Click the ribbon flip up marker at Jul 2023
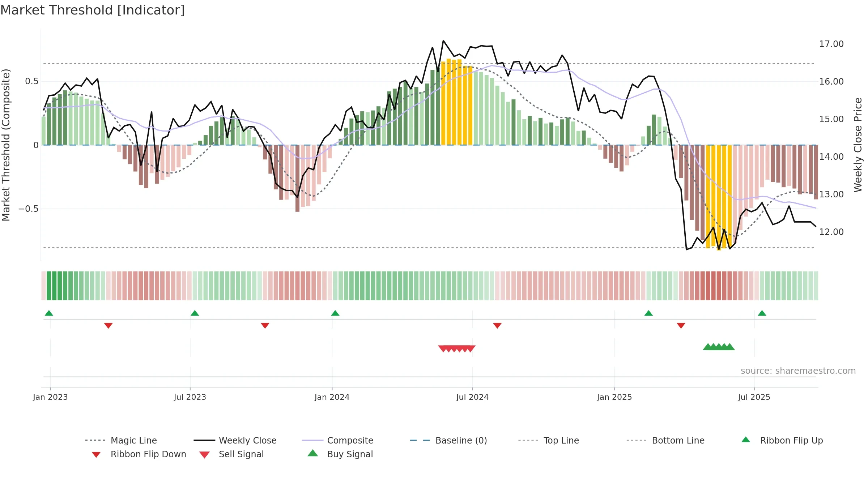 click(195, 313)
